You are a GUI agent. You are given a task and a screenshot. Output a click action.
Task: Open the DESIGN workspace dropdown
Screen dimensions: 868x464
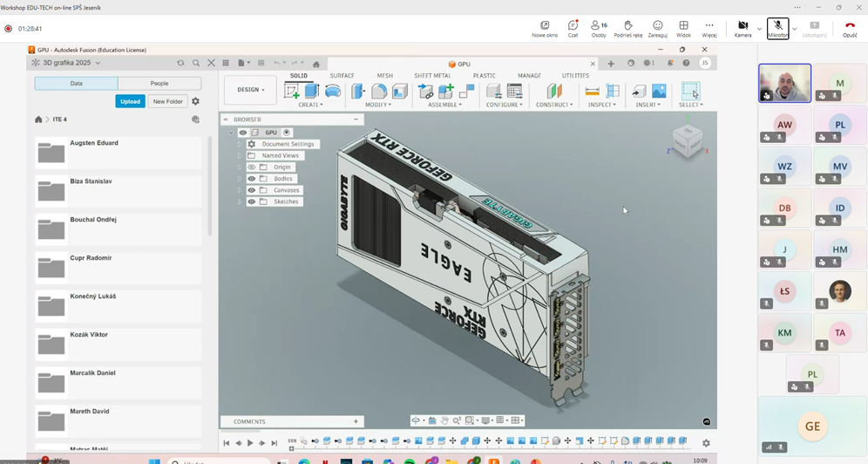pos(251,90)
